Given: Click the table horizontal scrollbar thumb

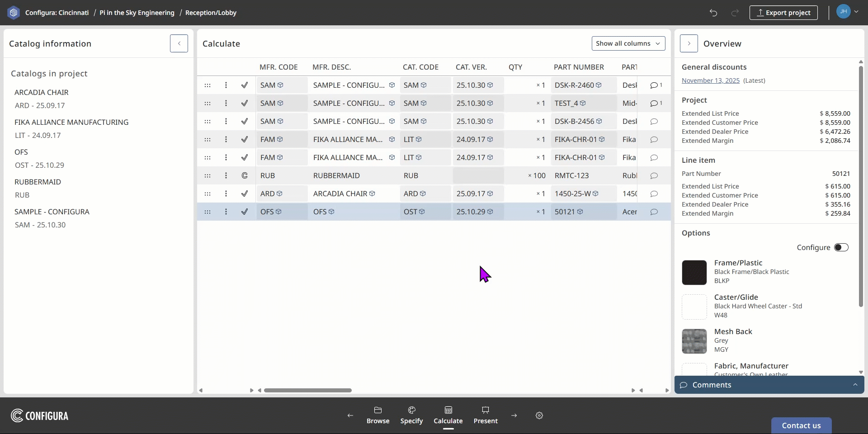Looking at the screenshot, I should point(308,390).
